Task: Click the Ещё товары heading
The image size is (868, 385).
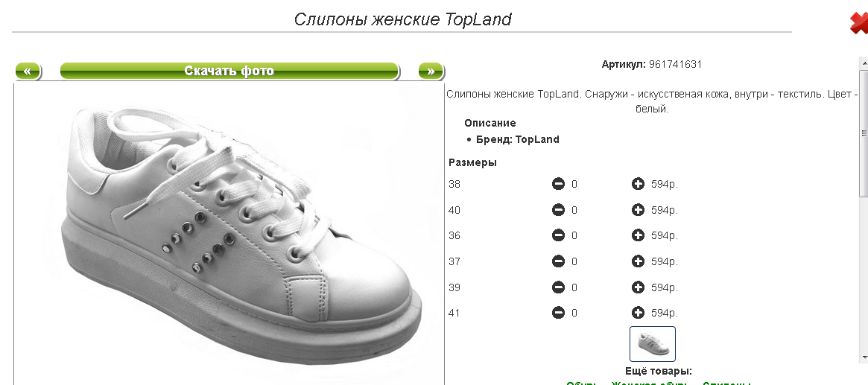Action: 659,371
